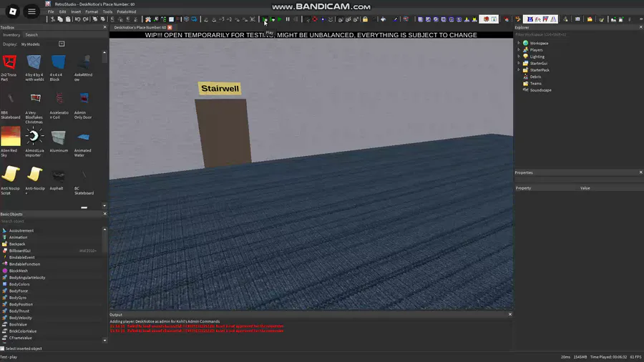Click the Basic Objects scroll down arrow
The image size is (644, 362).
(104, 341)
